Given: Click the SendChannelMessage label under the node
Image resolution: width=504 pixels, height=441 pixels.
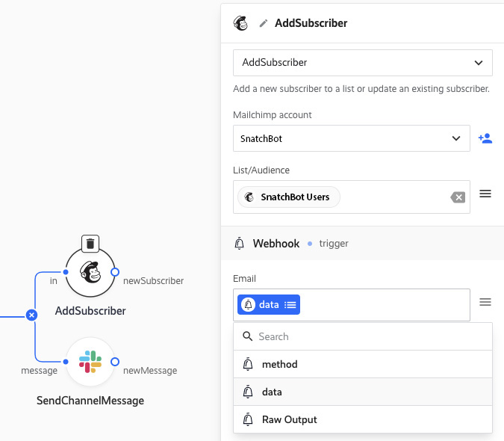Looking at the screenshot, I should point(90,401).
